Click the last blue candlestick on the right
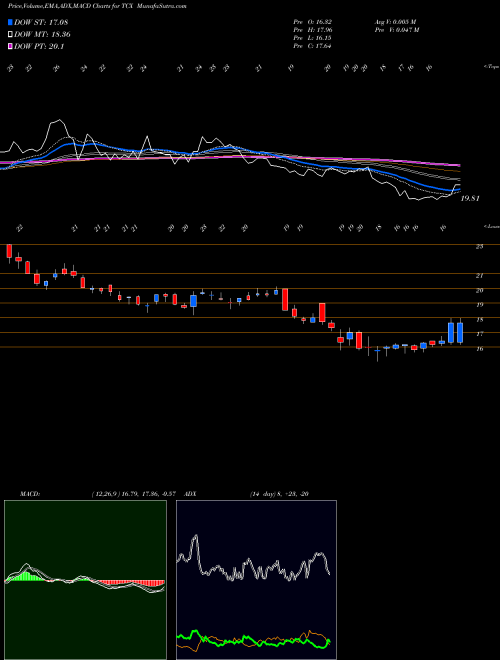Viewport: 500px width, 660px height. [460, 333]
